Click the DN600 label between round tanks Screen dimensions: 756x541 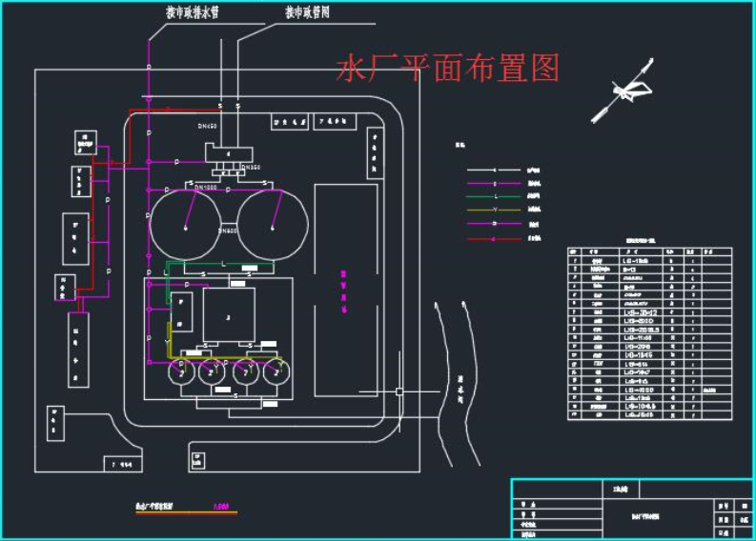click(228, 230)
